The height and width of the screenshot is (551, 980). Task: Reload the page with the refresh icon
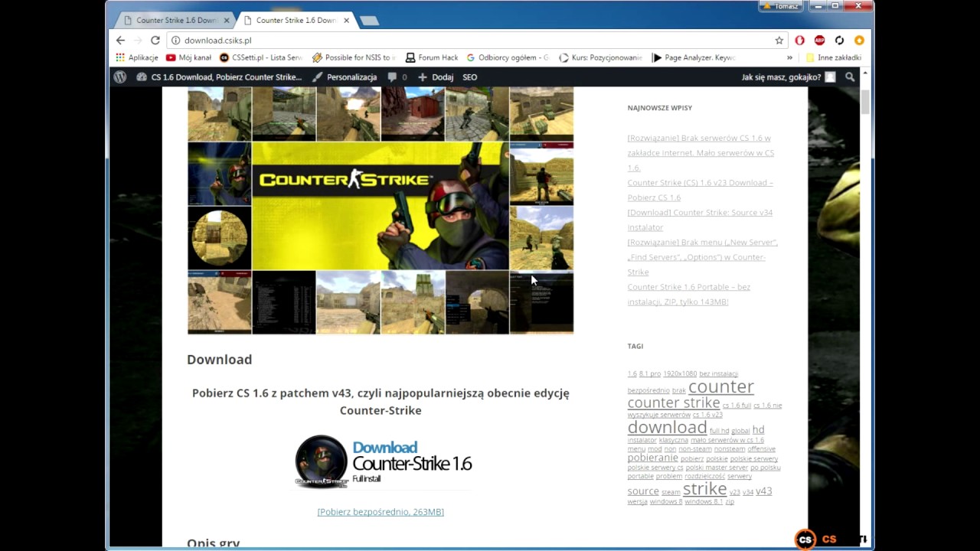(155, 41)
